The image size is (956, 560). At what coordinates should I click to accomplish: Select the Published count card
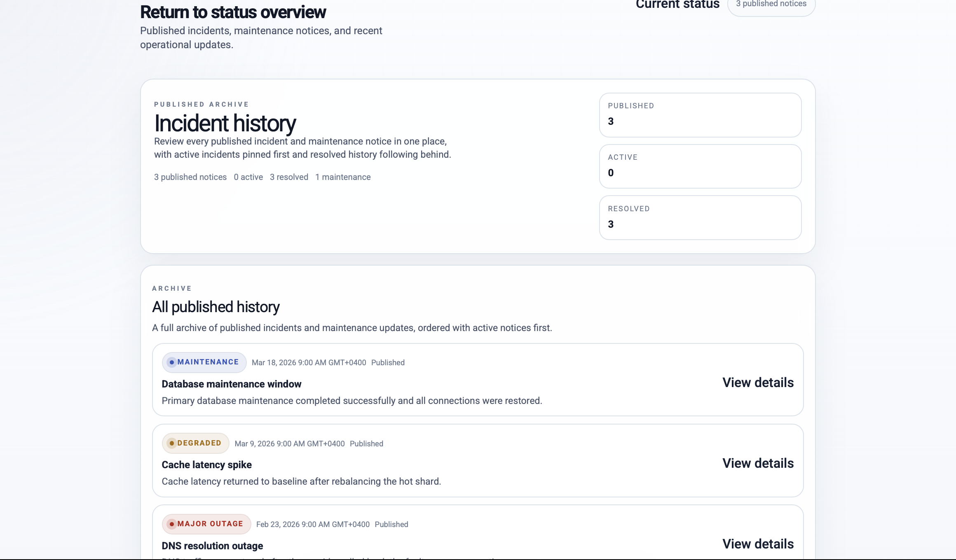(700, 115)
